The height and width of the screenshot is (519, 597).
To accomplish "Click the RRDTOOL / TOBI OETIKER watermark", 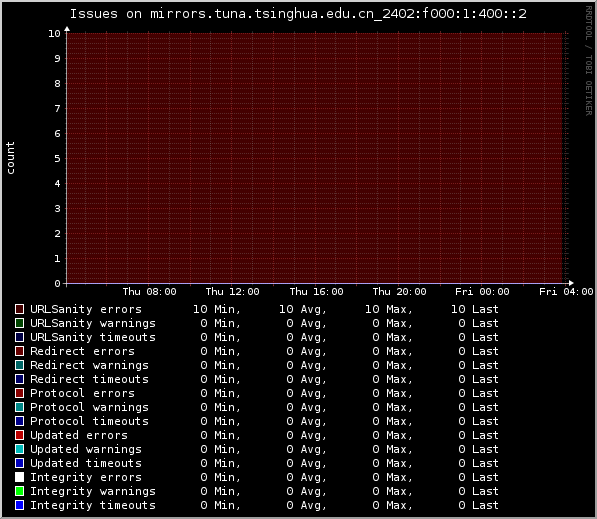I will point(589,61).
